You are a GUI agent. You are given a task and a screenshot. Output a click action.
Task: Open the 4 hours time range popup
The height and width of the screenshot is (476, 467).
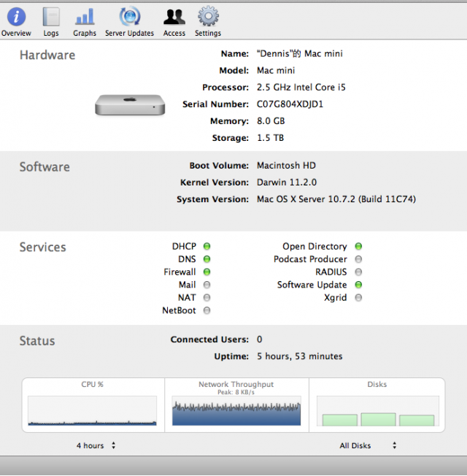coord(96,445)
